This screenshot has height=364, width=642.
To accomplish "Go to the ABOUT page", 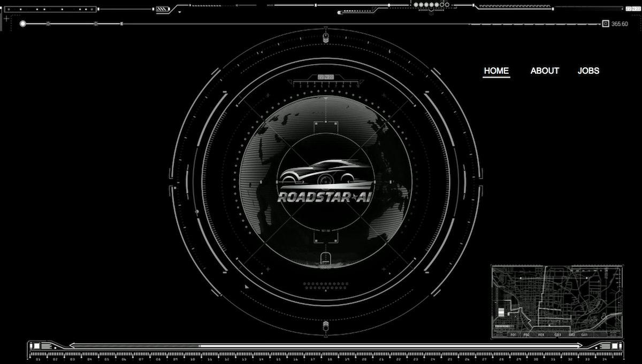I will pos(545,71).
